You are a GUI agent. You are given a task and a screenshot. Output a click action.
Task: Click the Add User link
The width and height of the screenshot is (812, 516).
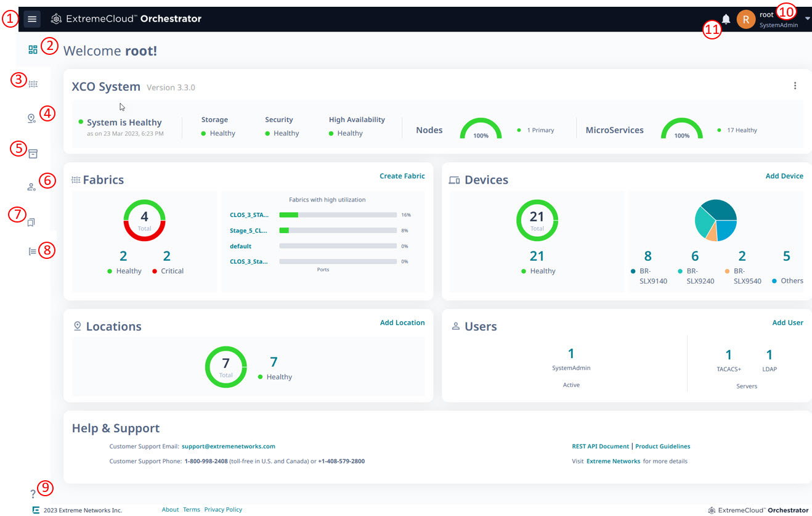pos(788,323)
